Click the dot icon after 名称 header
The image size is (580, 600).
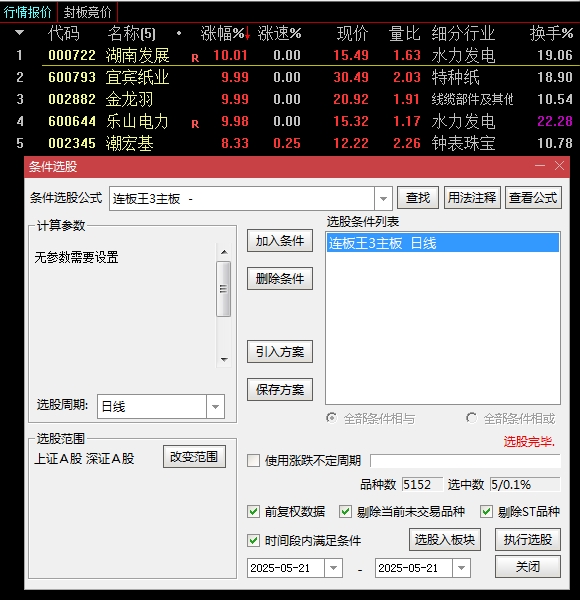pos(179,33)
